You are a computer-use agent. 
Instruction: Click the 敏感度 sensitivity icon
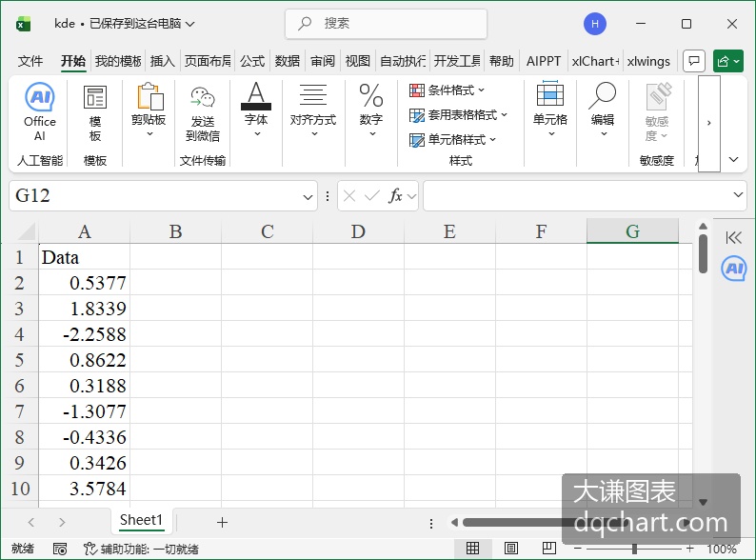(657, 111)
